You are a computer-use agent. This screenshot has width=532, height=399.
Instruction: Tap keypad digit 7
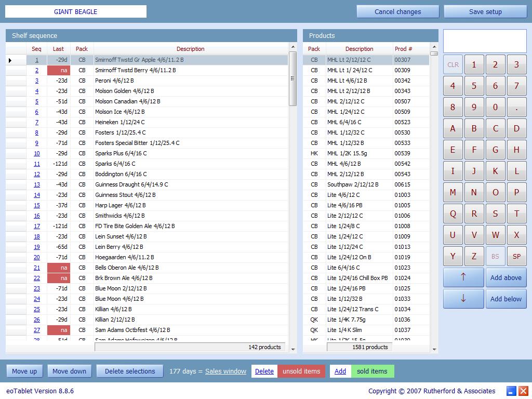[x=517, y=86]
